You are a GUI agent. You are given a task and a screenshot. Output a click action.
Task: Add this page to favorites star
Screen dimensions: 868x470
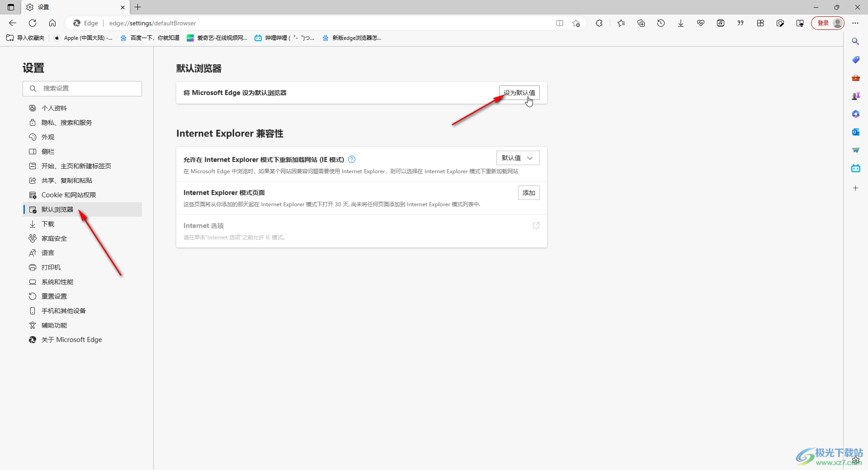[576, 23]
